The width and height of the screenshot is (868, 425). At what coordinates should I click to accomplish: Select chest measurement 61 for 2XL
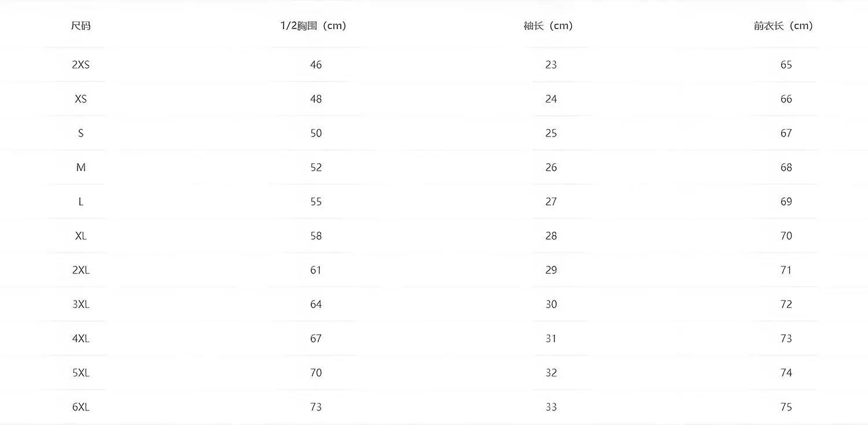316,270
